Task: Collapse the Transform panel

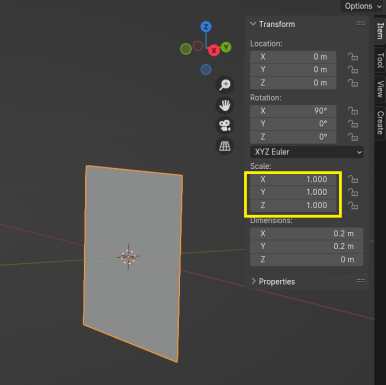Action: click(x=253, y=24)
